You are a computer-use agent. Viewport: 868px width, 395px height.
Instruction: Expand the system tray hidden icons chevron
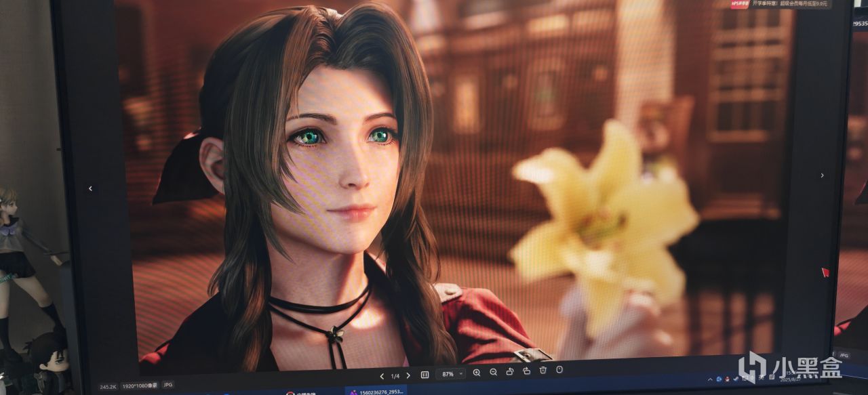(x=710, y=379)
